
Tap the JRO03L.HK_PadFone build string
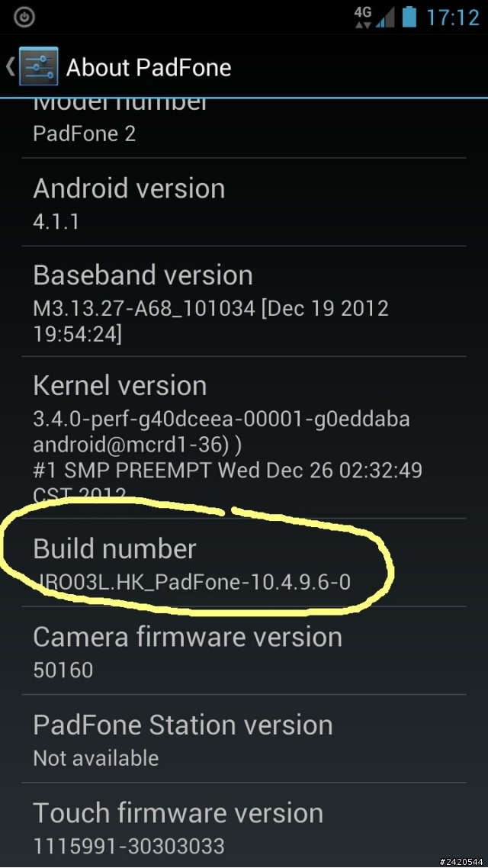coord(192,583)
